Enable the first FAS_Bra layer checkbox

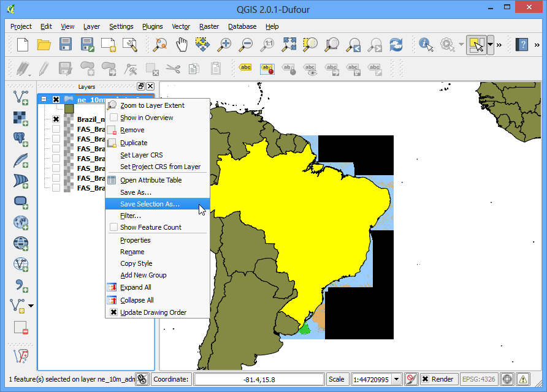tap(56, 129)
